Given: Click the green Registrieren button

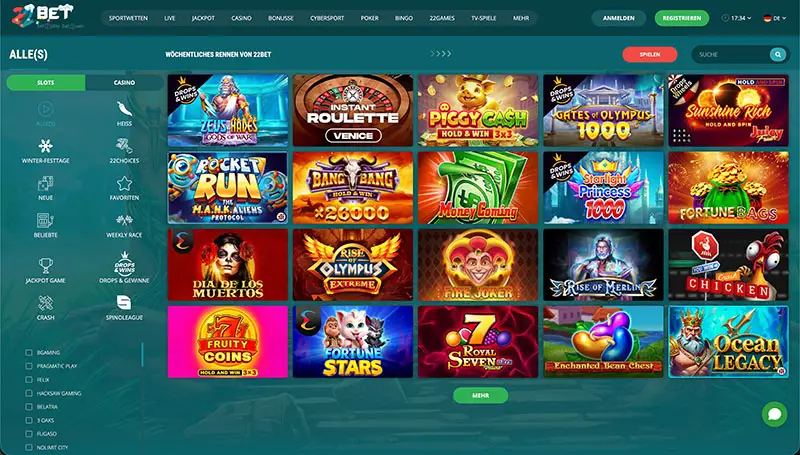Looking at the screenshot, I should pyautogui.click(x=682, y=18).
